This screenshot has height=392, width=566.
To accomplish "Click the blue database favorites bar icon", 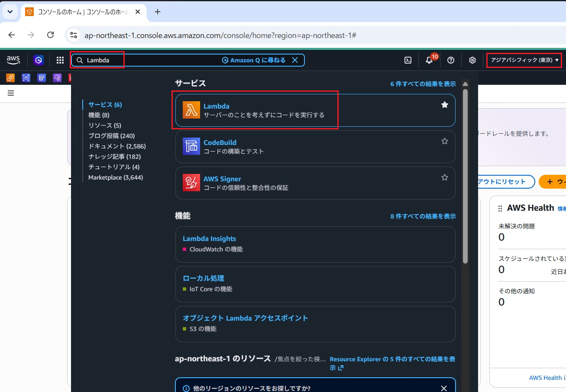I will [42, 78].
